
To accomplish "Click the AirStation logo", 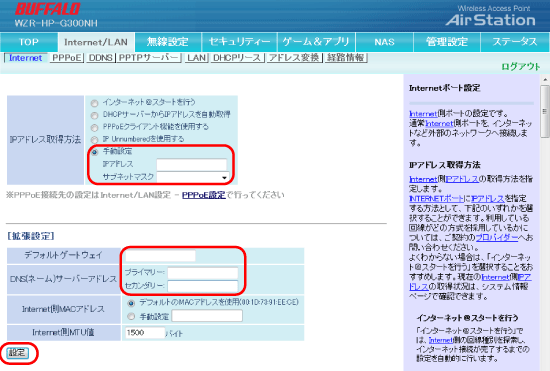I will (x=490, y=20).
